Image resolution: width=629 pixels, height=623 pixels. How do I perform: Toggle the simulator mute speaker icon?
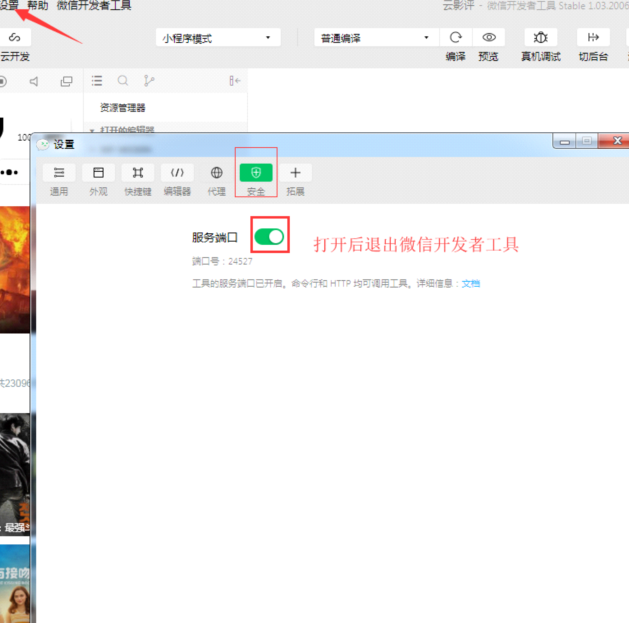click(x=34, y=81)
